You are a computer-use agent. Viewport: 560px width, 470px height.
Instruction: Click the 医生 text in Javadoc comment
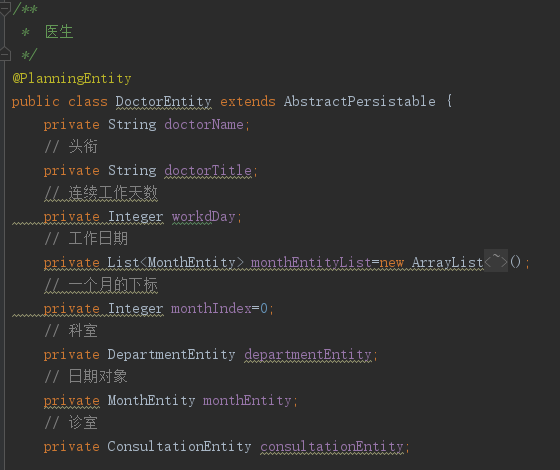coord(59,32)
